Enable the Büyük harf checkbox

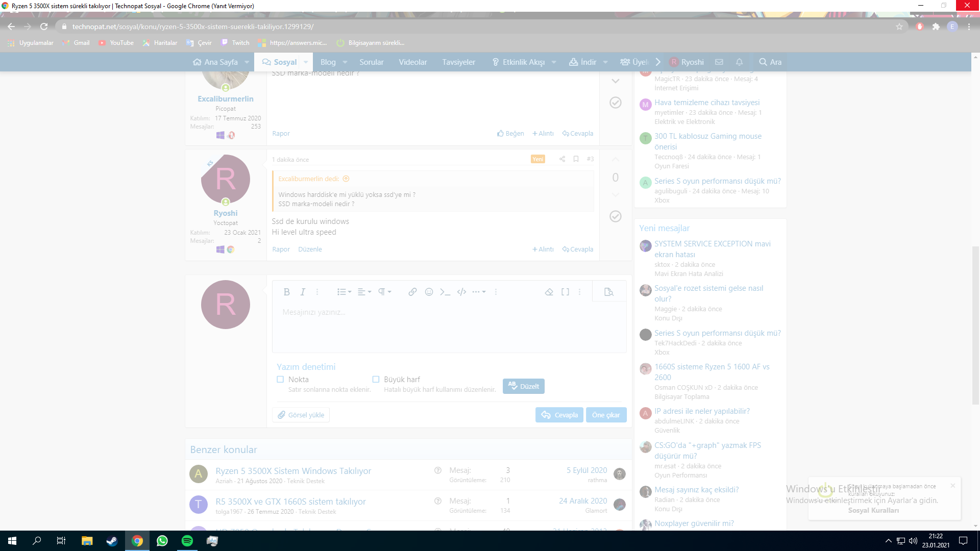376,379
